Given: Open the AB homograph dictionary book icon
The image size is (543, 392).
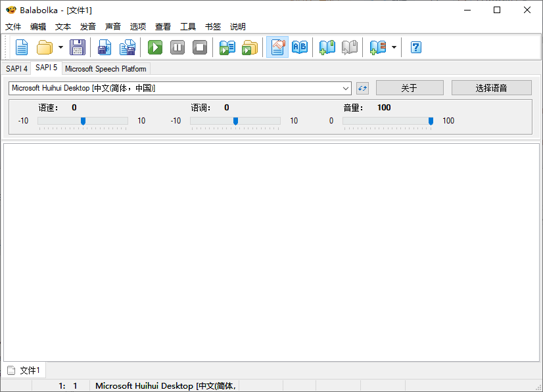Looking at the screenshot, I should tap(300, 47).
